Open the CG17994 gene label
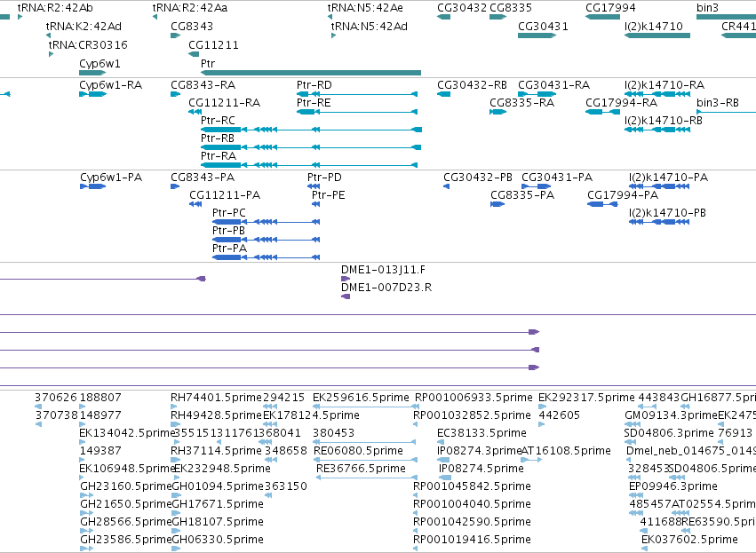 click(610, 8)
